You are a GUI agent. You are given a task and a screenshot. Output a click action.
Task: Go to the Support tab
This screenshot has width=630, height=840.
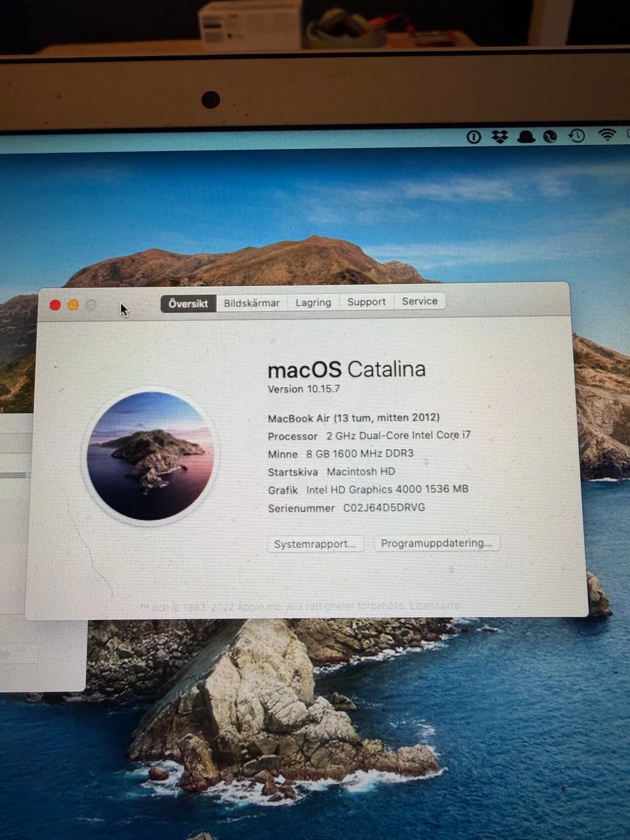coord(366,302)
